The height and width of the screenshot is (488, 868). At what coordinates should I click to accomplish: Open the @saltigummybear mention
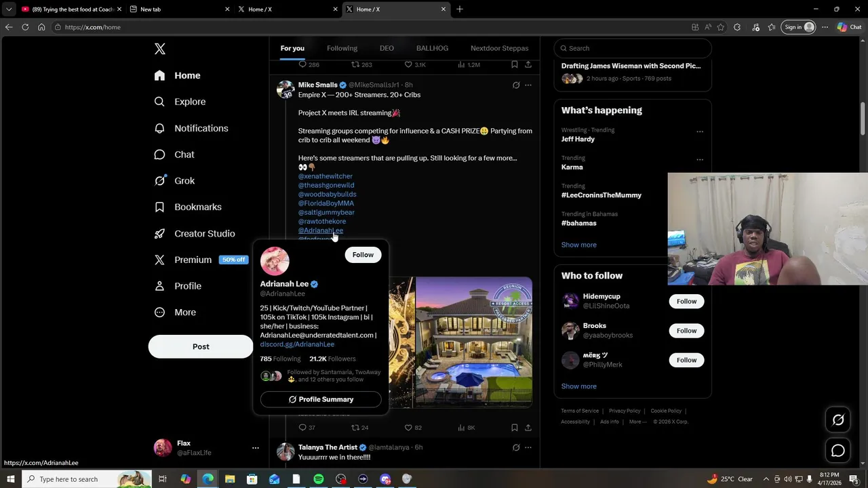coord(326,212)
